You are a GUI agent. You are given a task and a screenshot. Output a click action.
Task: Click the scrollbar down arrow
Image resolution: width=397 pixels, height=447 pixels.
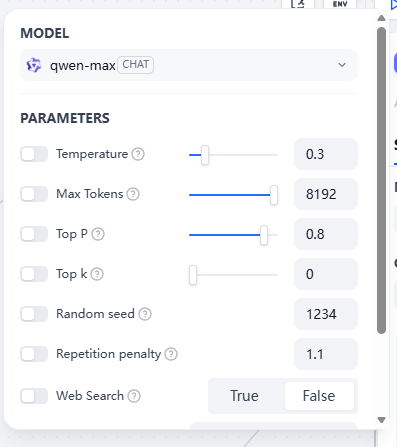click(382, 420)
